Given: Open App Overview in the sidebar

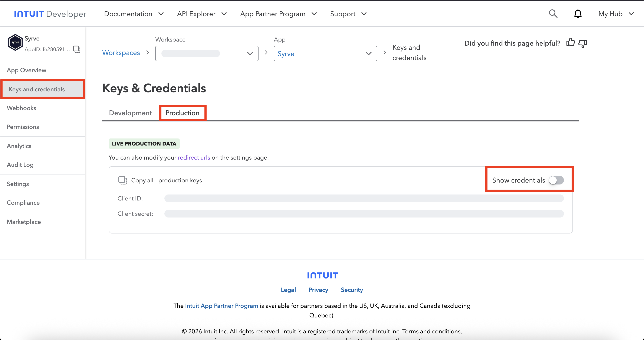Looking at the screenshot, I should pos(26,70).
